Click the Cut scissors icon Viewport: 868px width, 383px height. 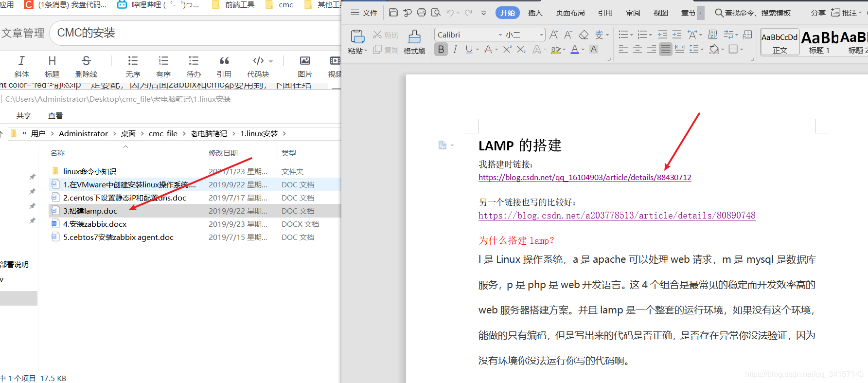[x=377, y=35]
